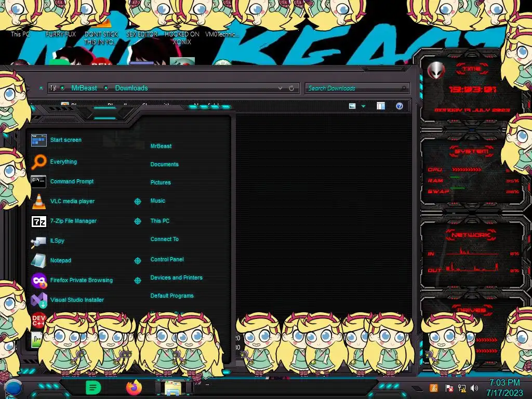Viewport: 532px width, 399px height.
Task: Open Default Programs
Action: coord(172,296)
